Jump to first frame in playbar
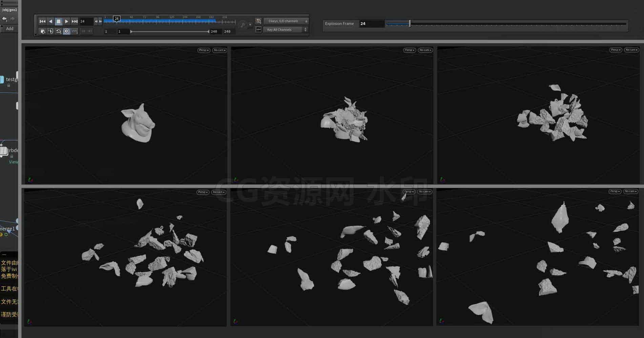 coord(42,21)
